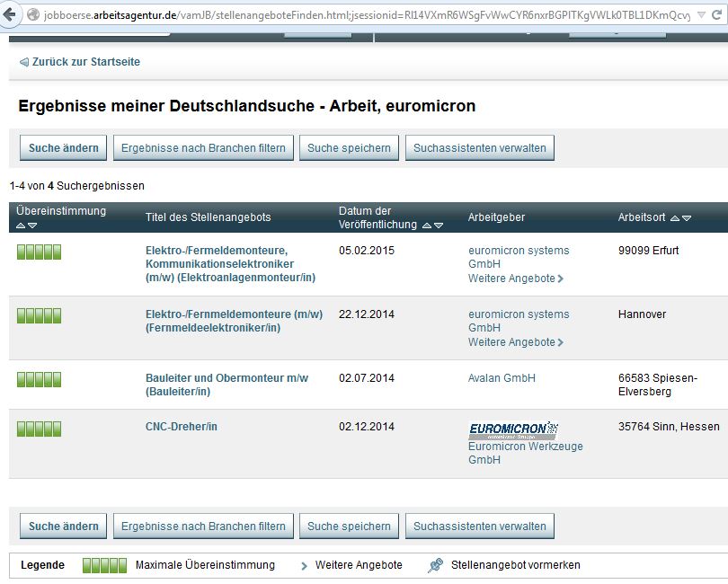The height and width of the screenshot is (584, 728).
Task: Click green rating bars for Bauleiter und Obermonteur
Action: pyautogui.click(x=39, y=378)
